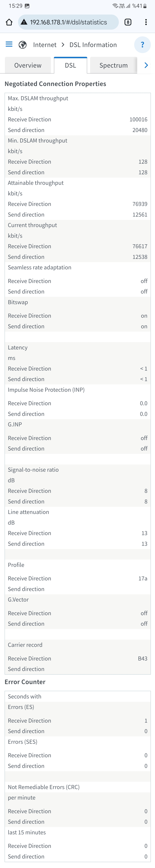Click the globe Internet icon

click(23, 45)
